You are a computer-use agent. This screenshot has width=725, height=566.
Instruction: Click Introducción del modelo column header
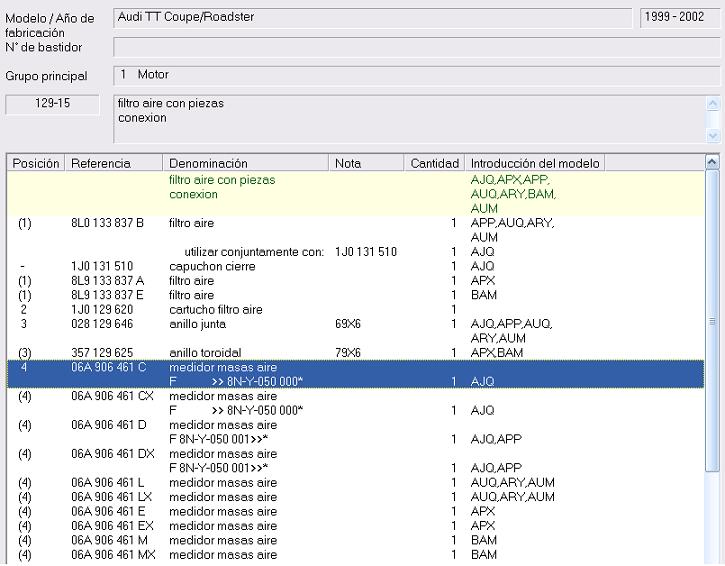click(535, 163)
